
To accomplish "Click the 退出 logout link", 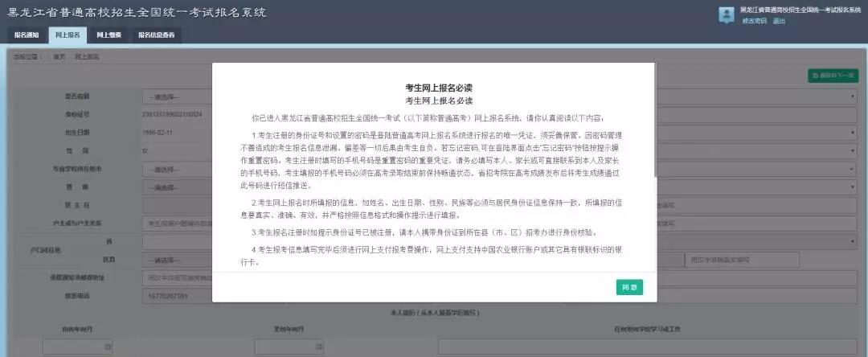I will (779, 20).
